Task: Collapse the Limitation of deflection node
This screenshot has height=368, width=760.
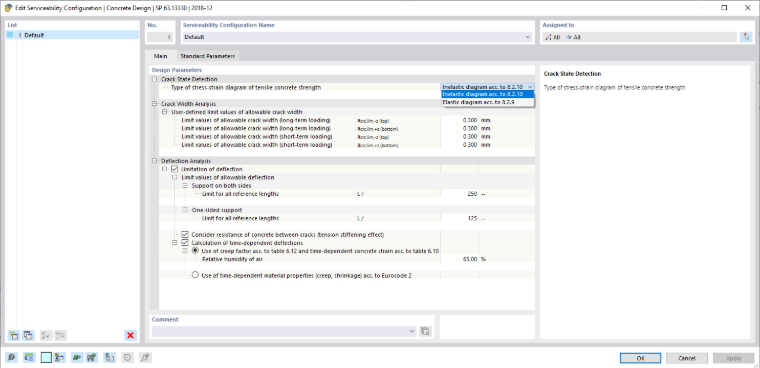Action: point(164,169)
